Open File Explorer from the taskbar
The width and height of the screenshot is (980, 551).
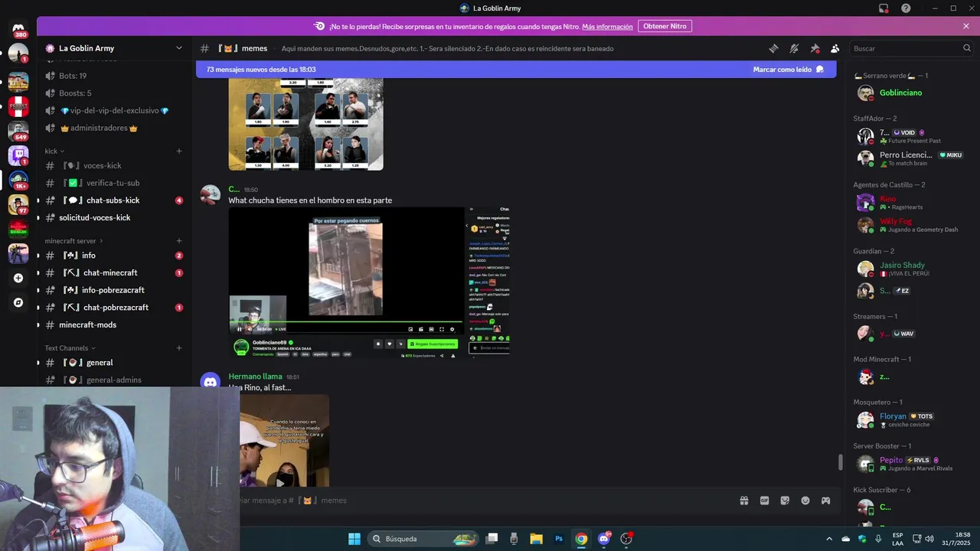pyautogui.click(x=536, y=539)
